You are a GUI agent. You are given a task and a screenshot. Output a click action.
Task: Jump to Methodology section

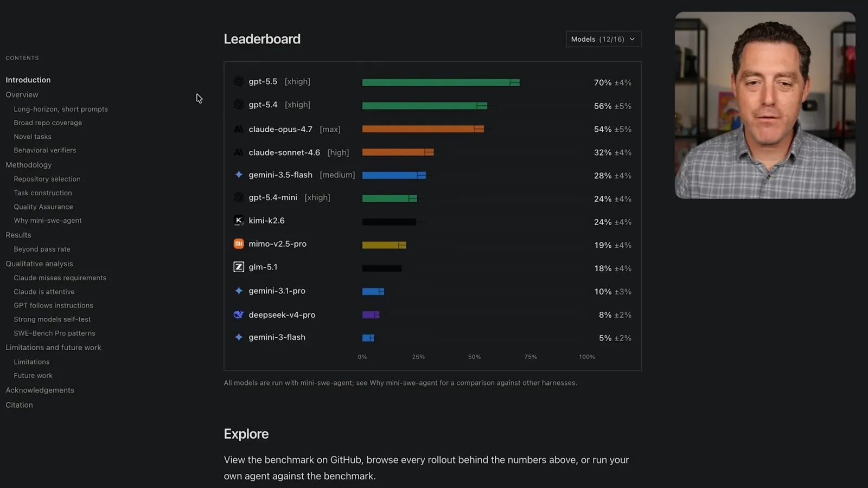29,165
